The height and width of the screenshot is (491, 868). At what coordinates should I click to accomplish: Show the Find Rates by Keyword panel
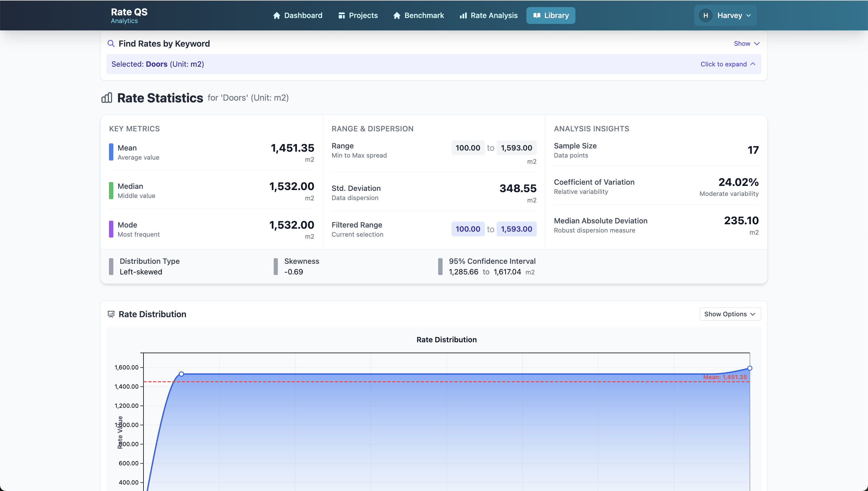(x=747, y=43)
